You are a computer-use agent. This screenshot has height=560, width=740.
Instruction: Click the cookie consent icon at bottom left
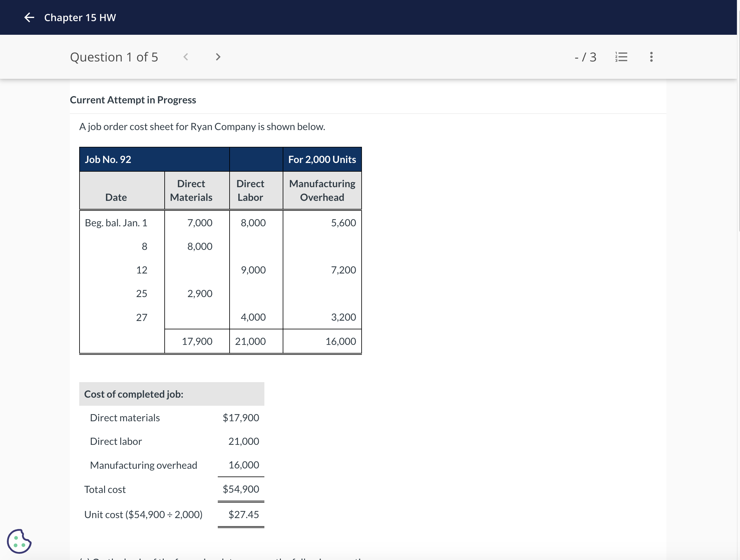coord(19,541)
